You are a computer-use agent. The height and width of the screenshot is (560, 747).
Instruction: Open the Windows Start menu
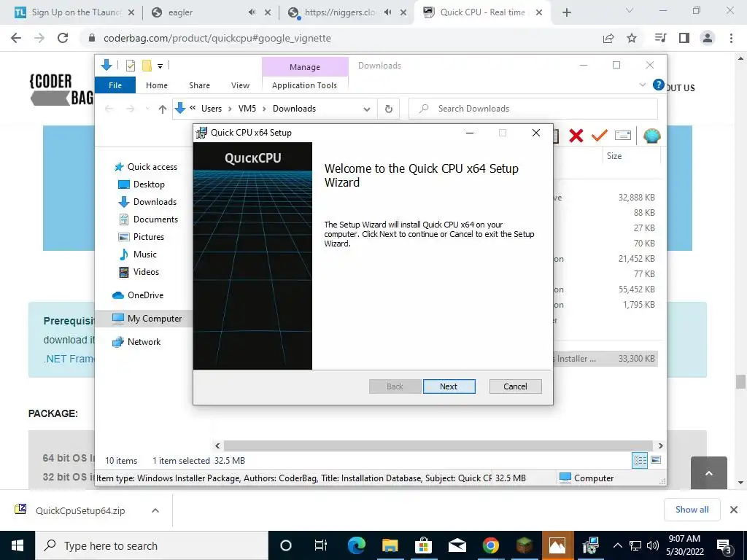pos(18,545)
